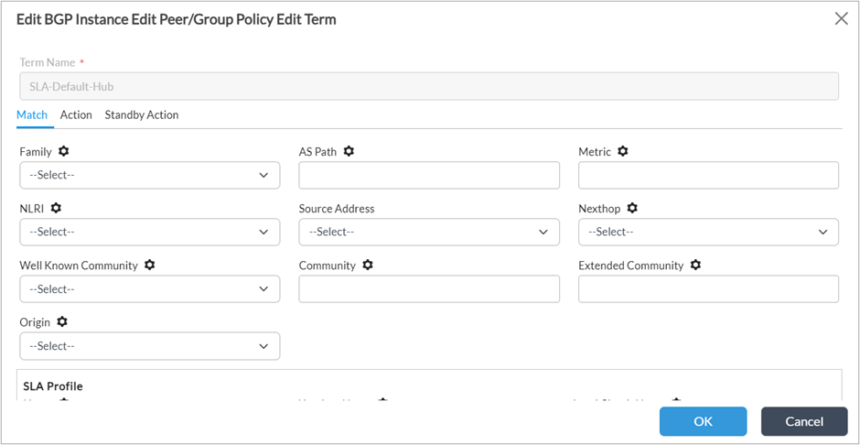Viewport: 860px width, 445px height.
Task: Select the Match tab
Action: (x=32, y=115)
